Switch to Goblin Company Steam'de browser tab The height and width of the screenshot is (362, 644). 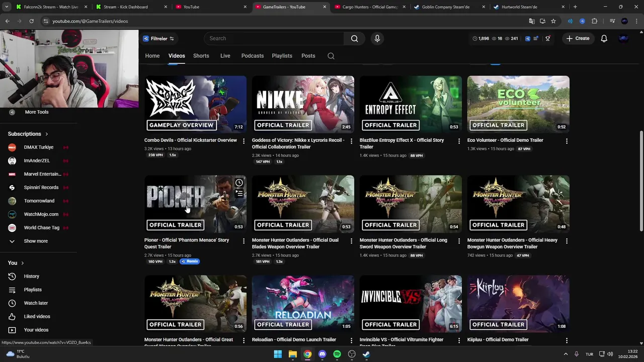pyautogui.click(x=449, y=7)
